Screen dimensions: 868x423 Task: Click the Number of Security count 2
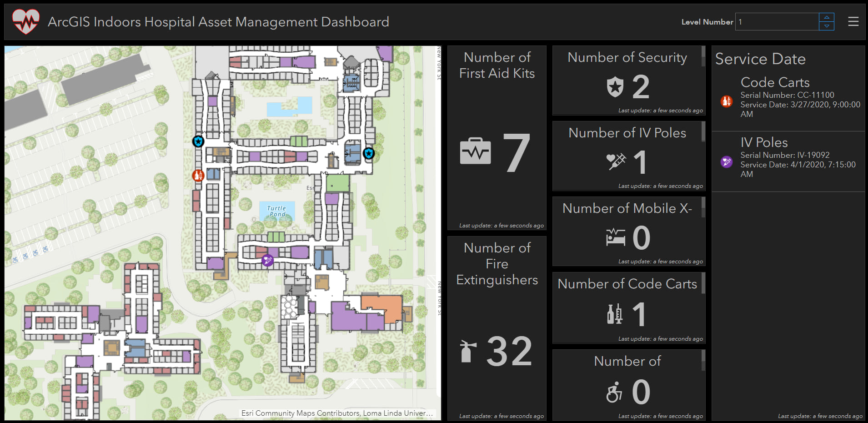click(641, 86)
